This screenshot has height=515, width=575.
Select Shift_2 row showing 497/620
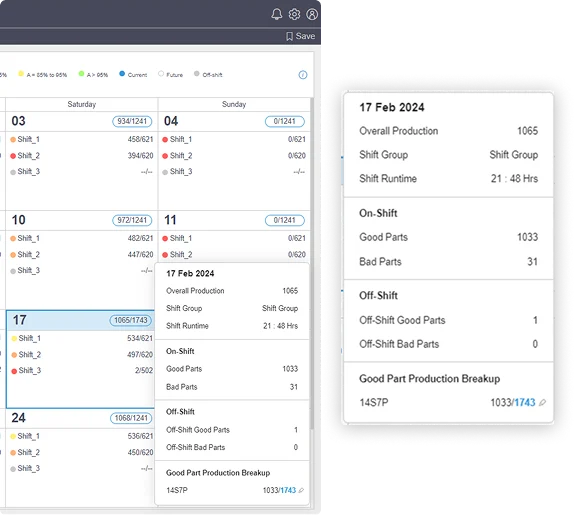coord(82,355)
